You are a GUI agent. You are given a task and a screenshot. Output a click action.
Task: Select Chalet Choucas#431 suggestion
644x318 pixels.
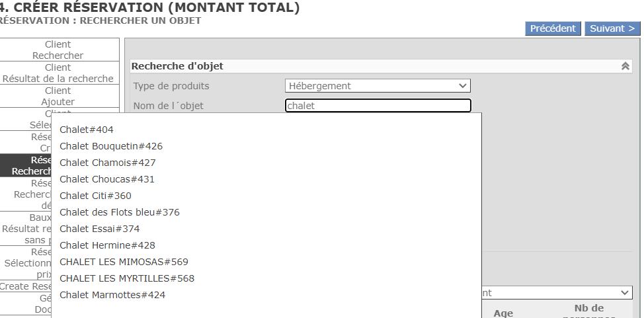click(106, 179)
